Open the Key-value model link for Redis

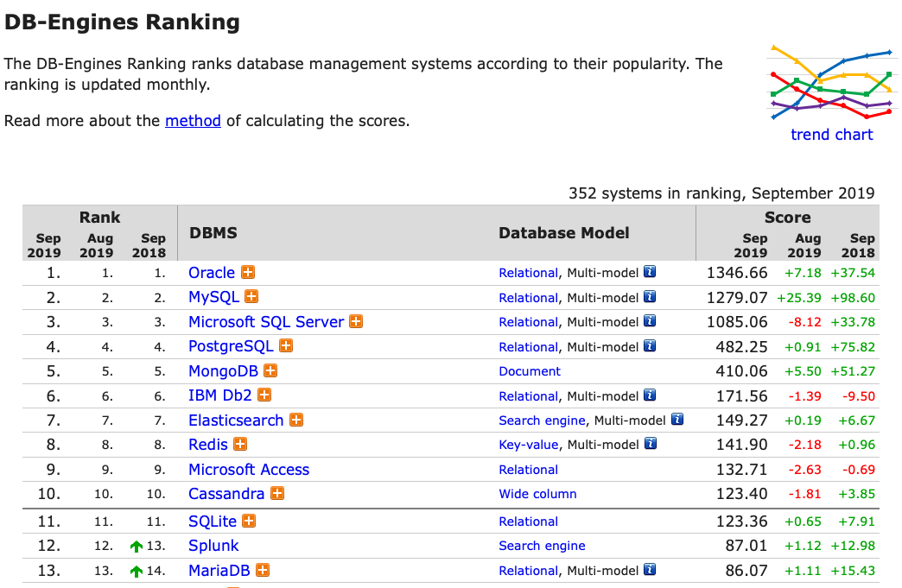pyautogui.click(x=529, y=445)
